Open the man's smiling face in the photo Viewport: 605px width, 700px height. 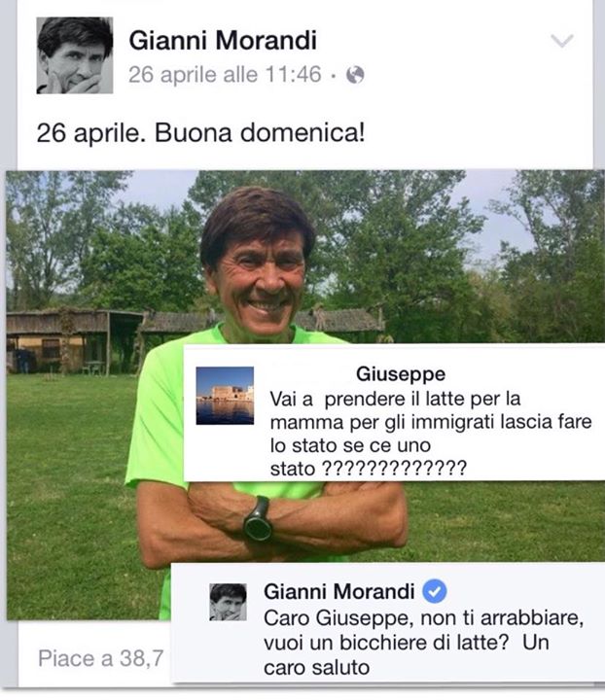259,272
